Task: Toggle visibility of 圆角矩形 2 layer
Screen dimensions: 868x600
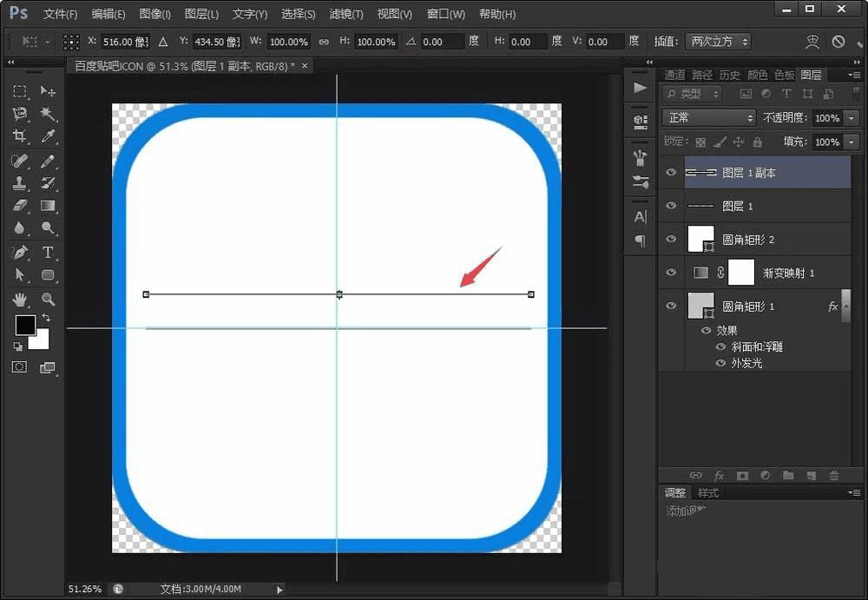Action: pos(670,239)
